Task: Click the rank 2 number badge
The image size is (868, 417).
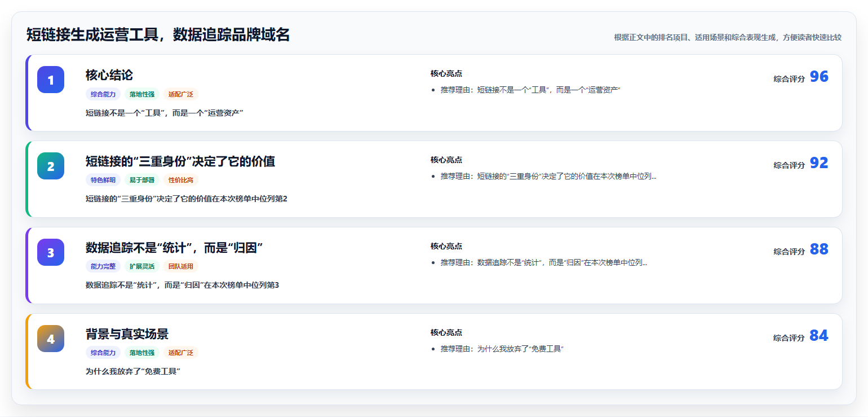Action: click(x=51, y=166)
